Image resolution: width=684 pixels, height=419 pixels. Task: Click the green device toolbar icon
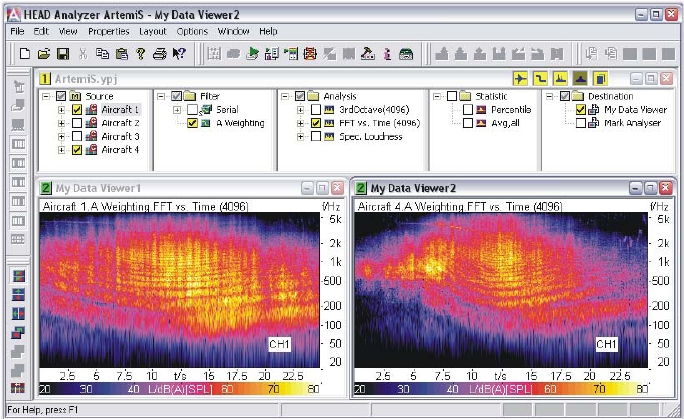click(406, 54)
